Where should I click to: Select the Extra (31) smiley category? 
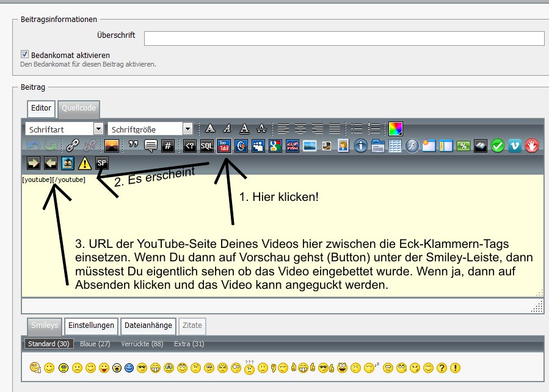pos(189,344)
